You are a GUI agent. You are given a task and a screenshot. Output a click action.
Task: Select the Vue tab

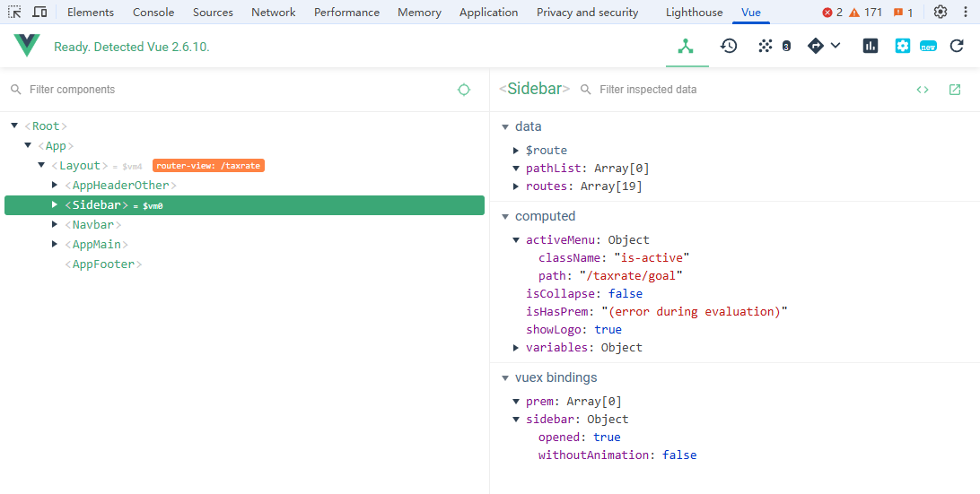pos(750,13)
